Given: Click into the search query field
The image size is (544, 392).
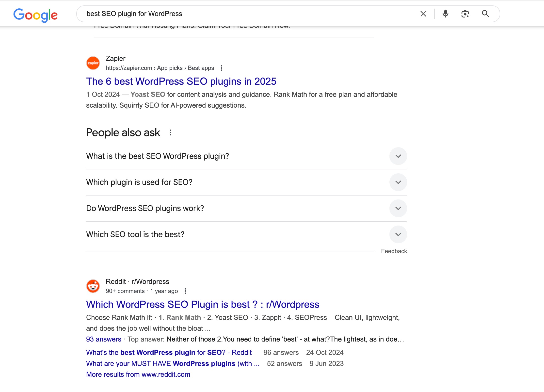Looking at the screenshot, I should click(x=249, y=14).
